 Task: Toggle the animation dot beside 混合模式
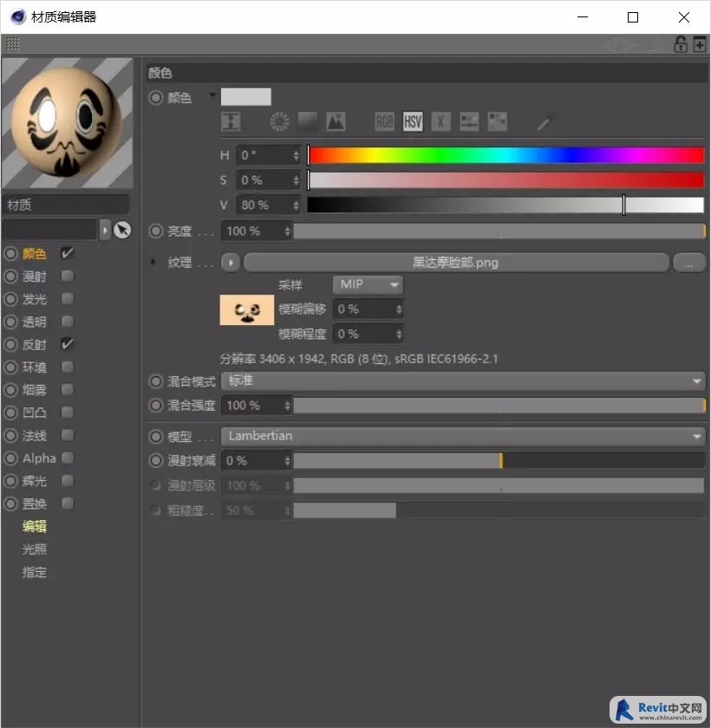pos(155,381)
